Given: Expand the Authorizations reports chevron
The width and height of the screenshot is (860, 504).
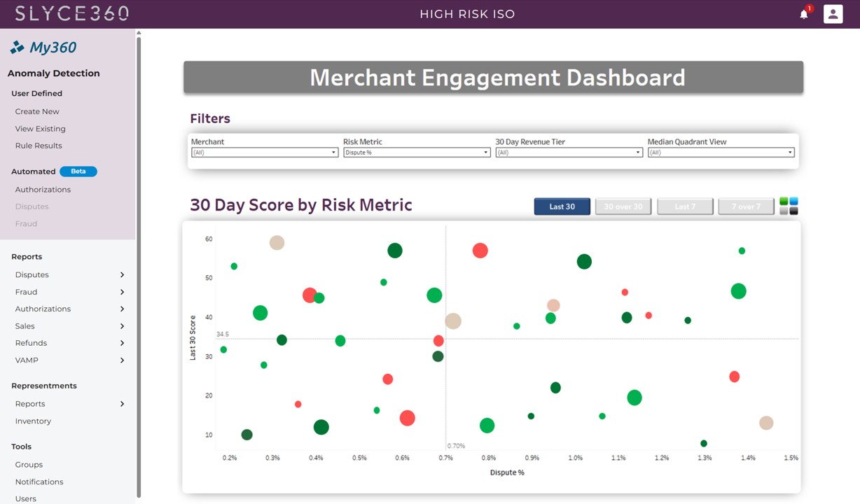Looking at the screenshot, I should click(x=122, y=309).
